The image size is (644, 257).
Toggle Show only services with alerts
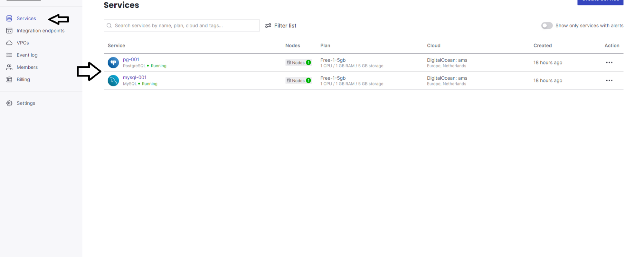click(547, 25)
